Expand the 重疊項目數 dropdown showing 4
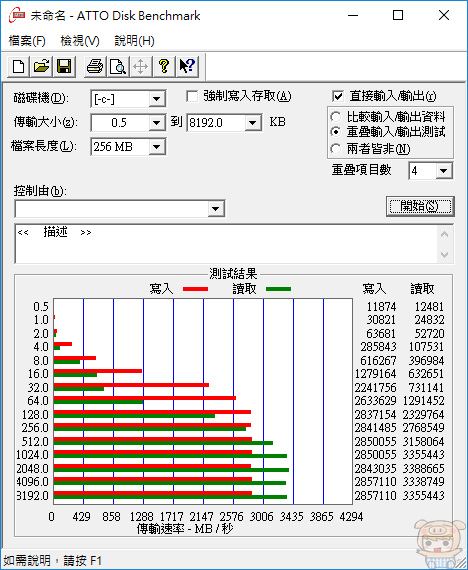The height and width of the screenshot is (570, 468). coord(444,171)
